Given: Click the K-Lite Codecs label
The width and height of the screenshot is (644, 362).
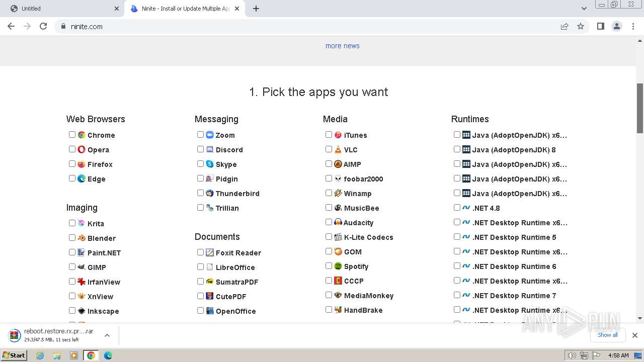Looking at the screenshot, I should pos(369,237).
